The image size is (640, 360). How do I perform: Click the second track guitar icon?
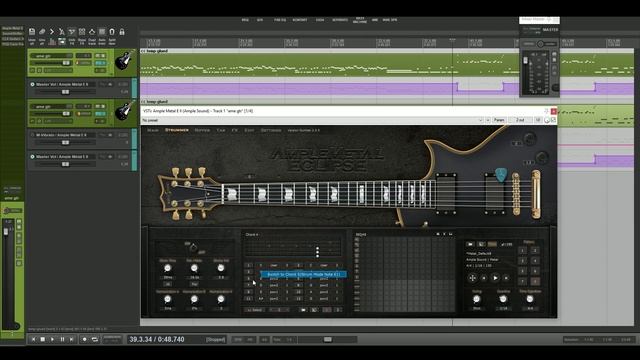pyautogui.click(x=124, y=111)
